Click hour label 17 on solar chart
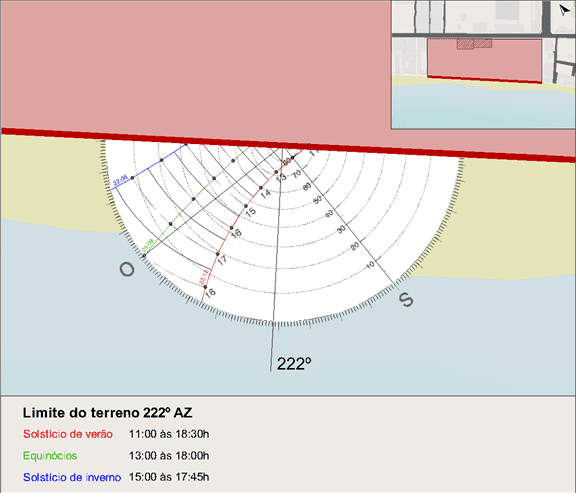Screen dimensions: 576x493 click(222, 260)
